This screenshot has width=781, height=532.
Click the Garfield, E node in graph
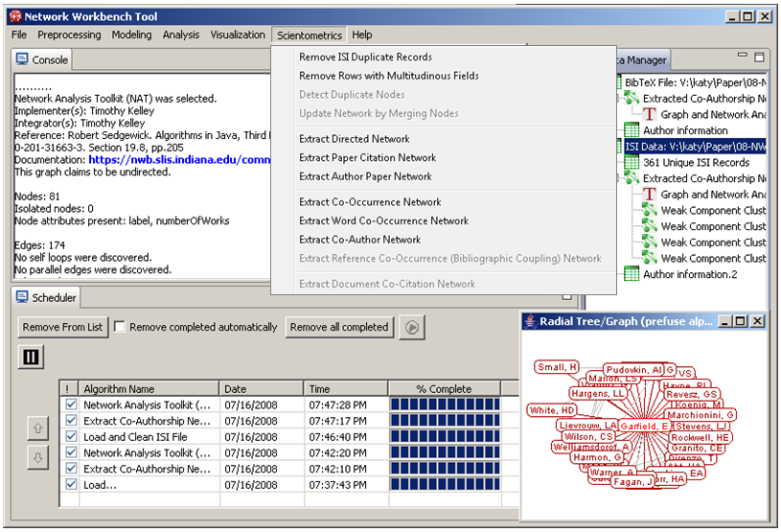pos(644,427)
